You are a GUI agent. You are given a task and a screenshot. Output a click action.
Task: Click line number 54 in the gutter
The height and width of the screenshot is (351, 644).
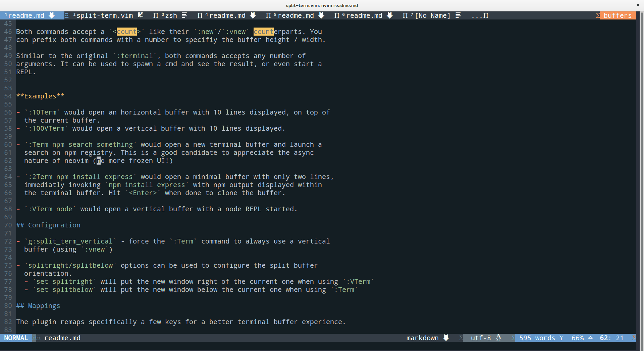point(8,96)
